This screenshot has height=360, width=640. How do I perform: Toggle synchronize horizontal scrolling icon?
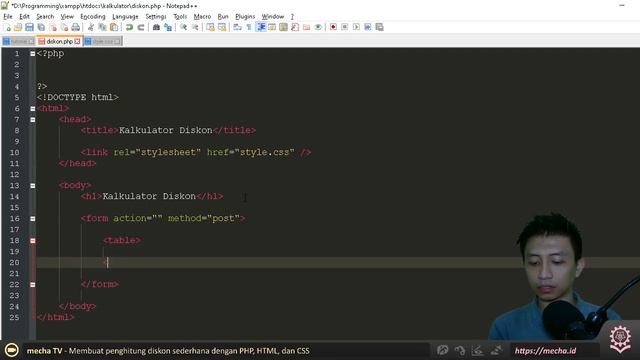222,27
